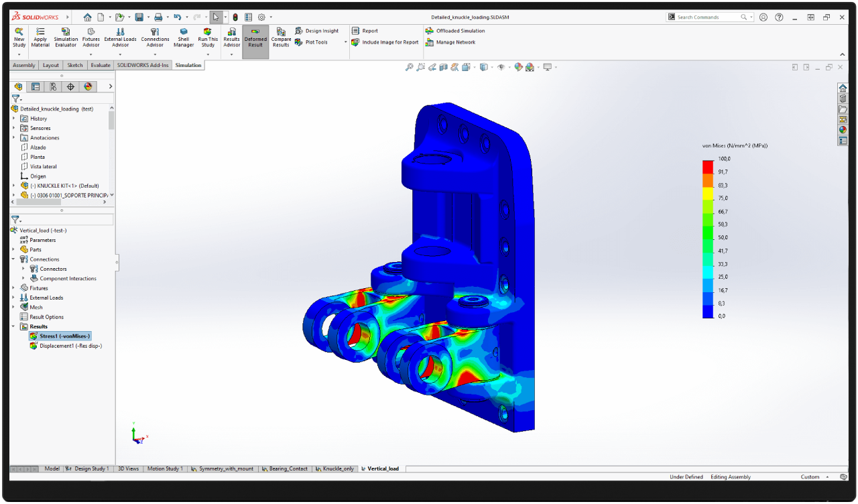This screenshot has height=504, width=858.
Task: Open the DimXpertManager crosshair tab icon
Action: [x=70, y=86]
